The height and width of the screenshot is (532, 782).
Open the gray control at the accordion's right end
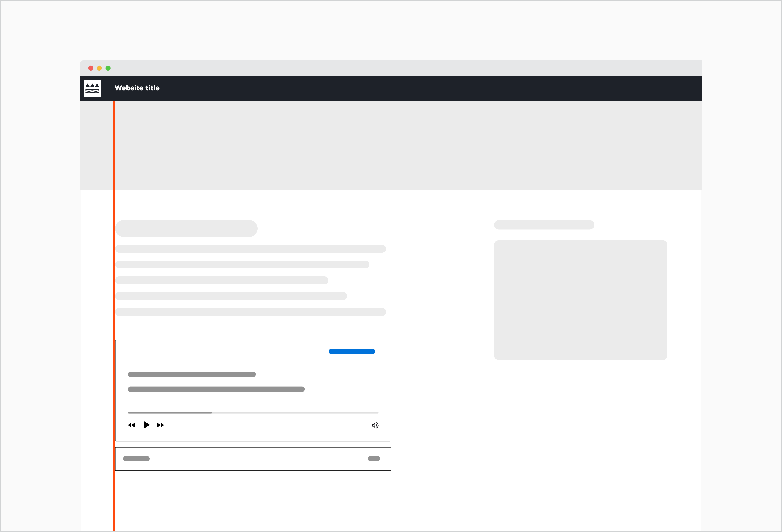pos(373,459)
